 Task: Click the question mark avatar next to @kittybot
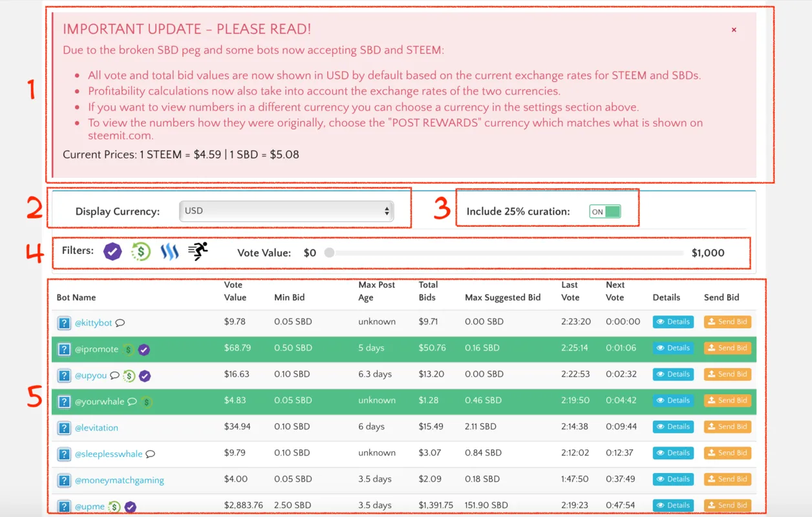[x=64, y=323]
